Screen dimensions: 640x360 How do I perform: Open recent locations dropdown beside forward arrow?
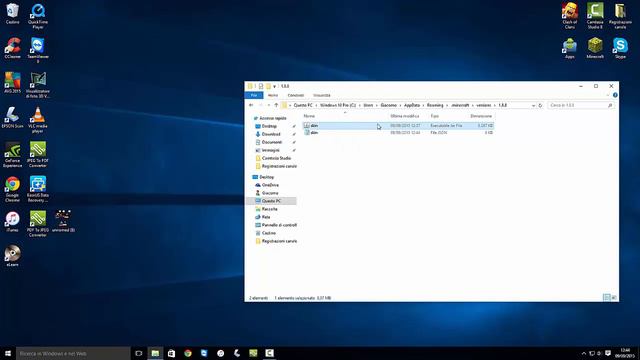268,105
